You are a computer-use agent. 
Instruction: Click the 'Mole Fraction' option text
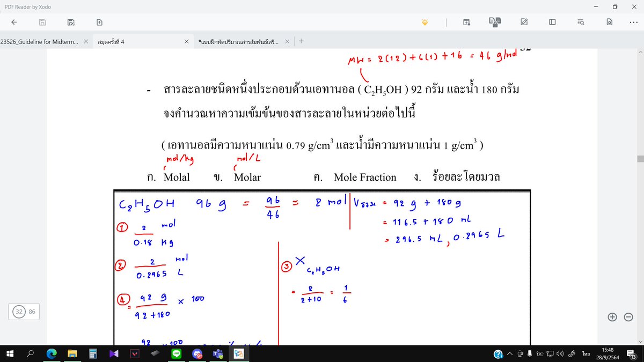coord(365,178)
